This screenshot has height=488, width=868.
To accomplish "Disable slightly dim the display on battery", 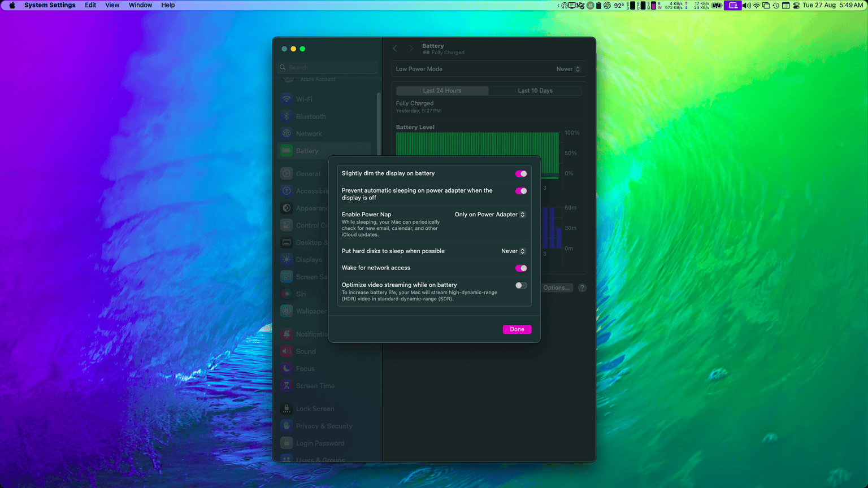I will 520,173.
